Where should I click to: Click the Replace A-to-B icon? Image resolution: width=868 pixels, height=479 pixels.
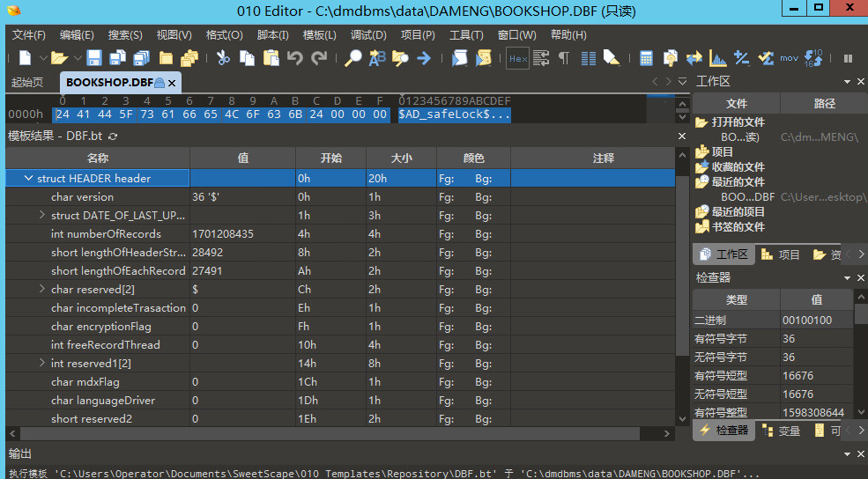click(377, 57)
